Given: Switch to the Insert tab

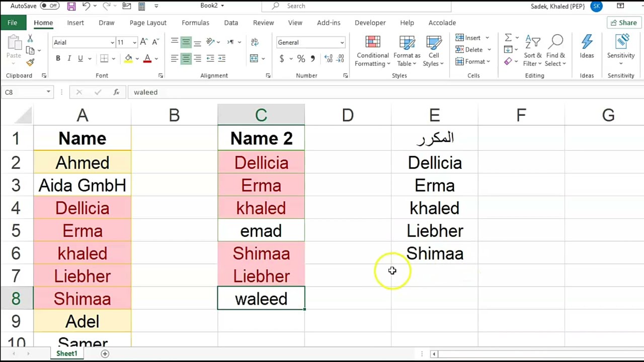Looking at the screenshot, I should point(75,23).
